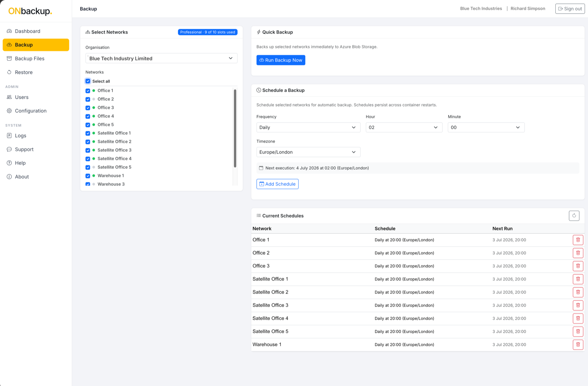Viewport: 588px width, 386px height.
Task: Uncheck the Office 5 network
Action: click(x=88, y=125)
